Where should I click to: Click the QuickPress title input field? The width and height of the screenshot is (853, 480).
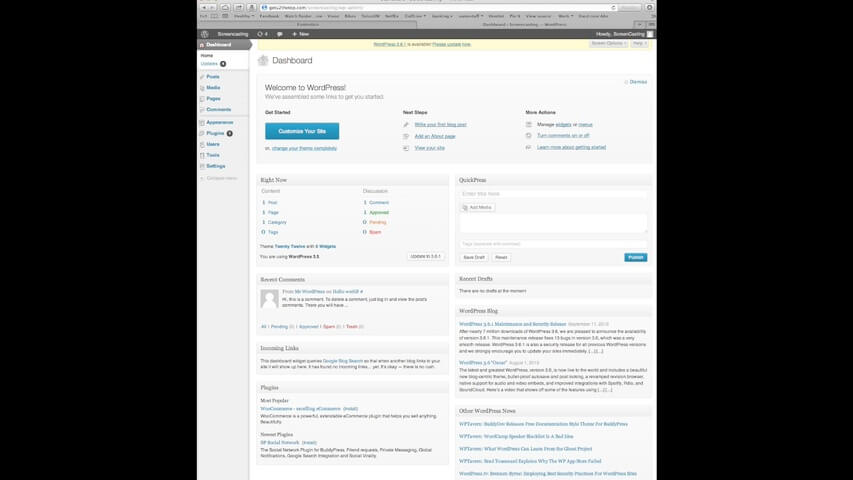(x=553, y=194)
